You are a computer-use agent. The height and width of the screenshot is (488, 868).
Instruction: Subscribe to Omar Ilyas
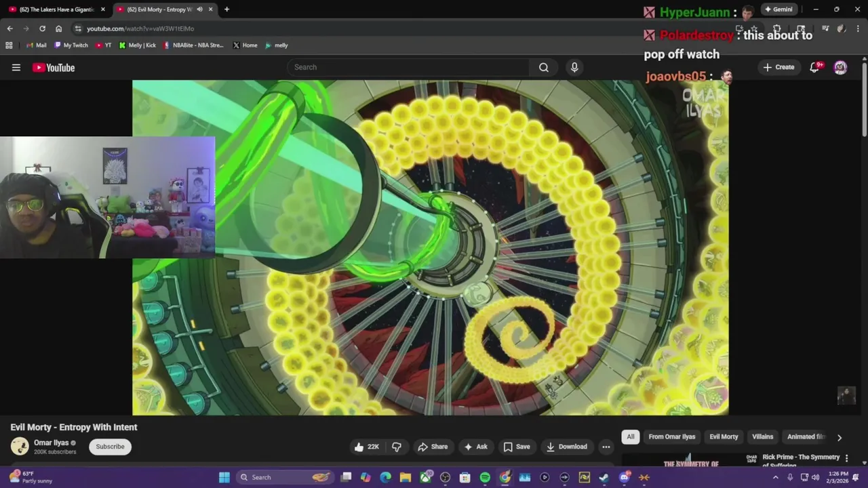(x=110, y=447)
